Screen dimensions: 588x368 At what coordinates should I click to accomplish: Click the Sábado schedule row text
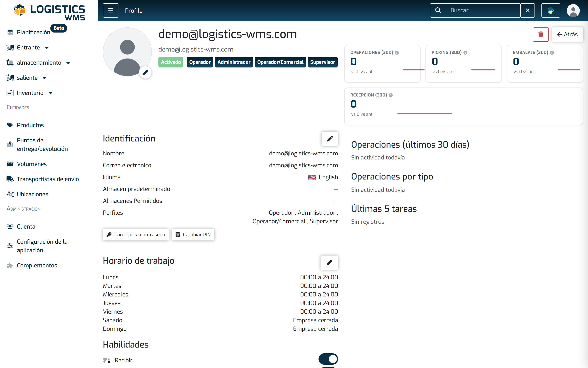(112, 320)
